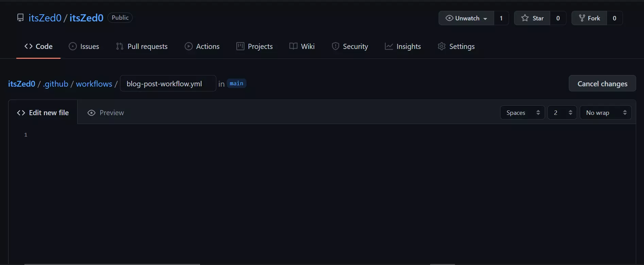Open the Wiki tab
Screen dimensions: 644x265
pos(302,47)
